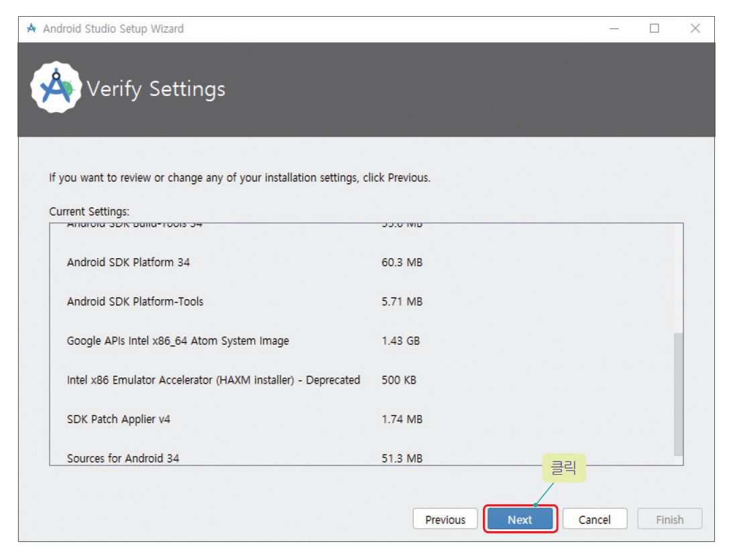Click the Android Studio logo in header
Screen dimensions: 733x560
56,87
